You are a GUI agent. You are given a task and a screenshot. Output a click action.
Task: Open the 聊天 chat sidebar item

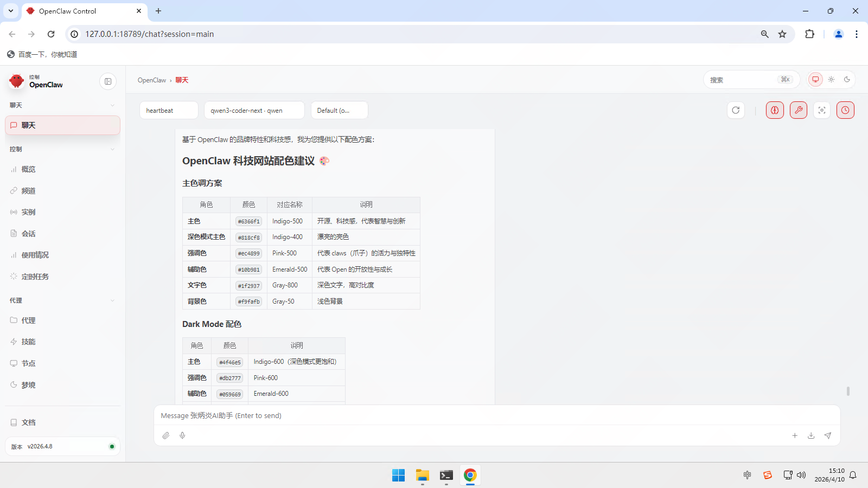(x=62, y=125)
